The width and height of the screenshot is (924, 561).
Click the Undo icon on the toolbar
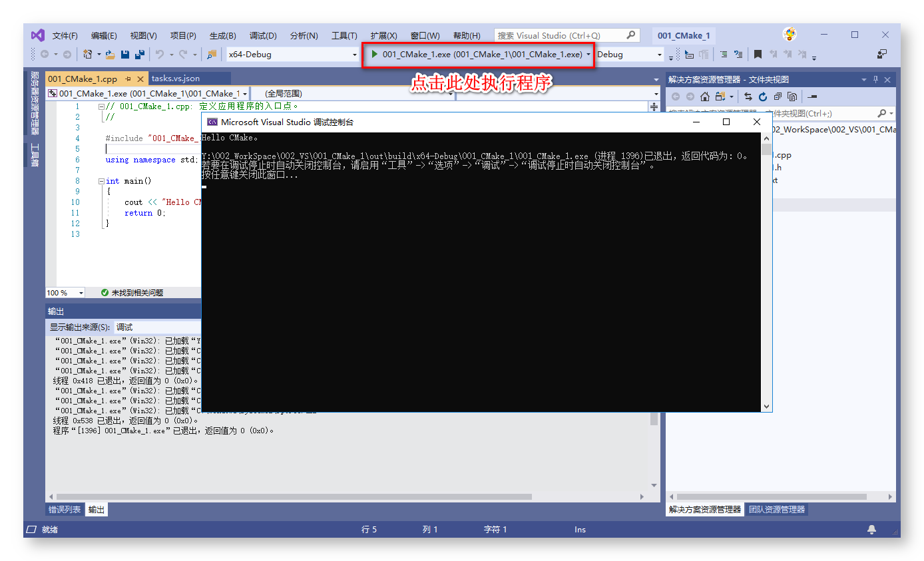click(x=160, y=54)
